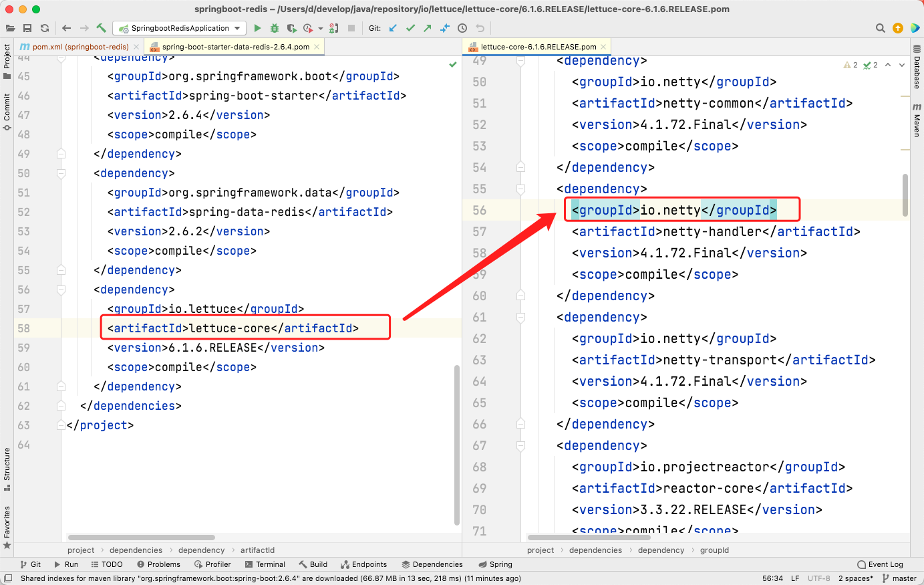This screenshot has width=924, height=585.
Task: Open the Profiler tool window
Action: 212,564
